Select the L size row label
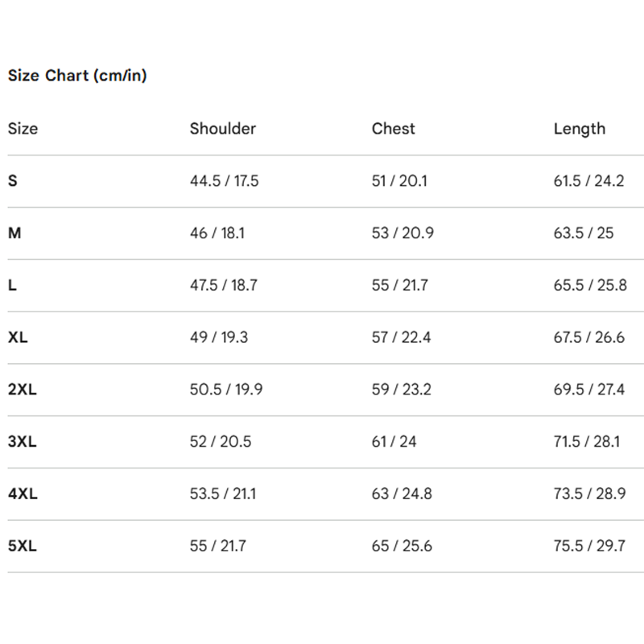 pos(12,285)
